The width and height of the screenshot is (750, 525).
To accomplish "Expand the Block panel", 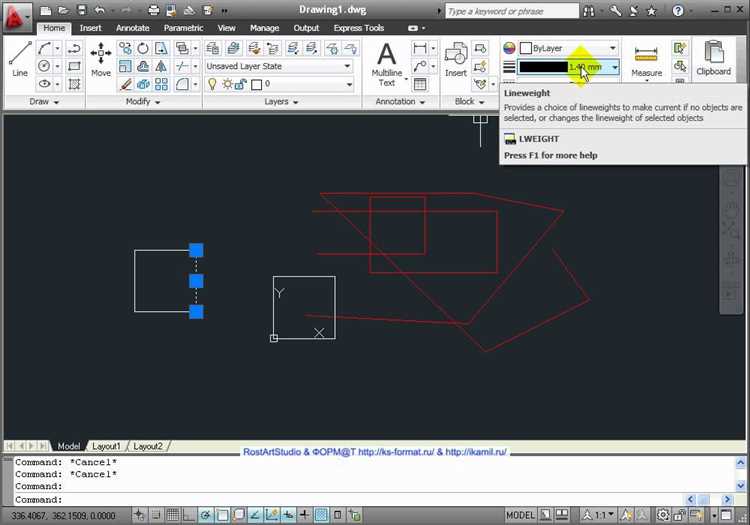I will point(469,102).
